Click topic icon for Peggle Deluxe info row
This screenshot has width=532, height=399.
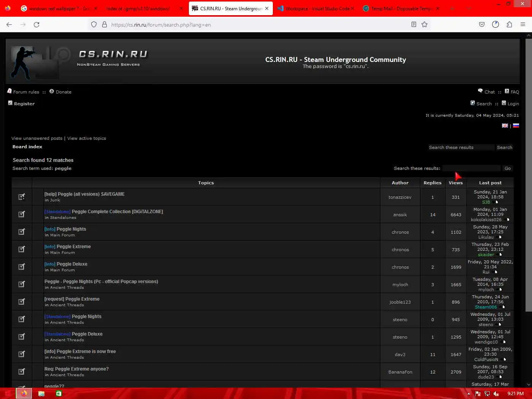[x=22, y=267]
